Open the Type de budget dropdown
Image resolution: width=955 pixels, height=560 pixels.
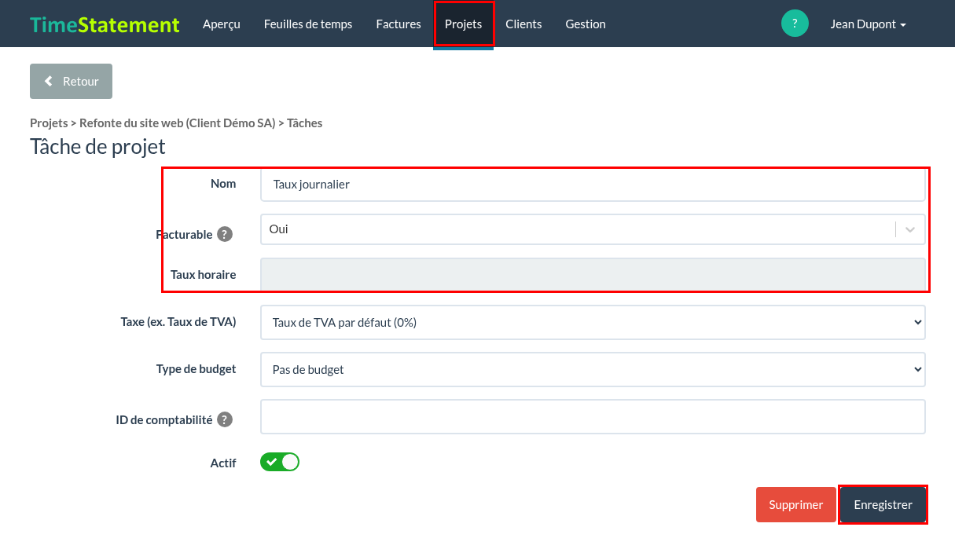[x=593, y=369]
